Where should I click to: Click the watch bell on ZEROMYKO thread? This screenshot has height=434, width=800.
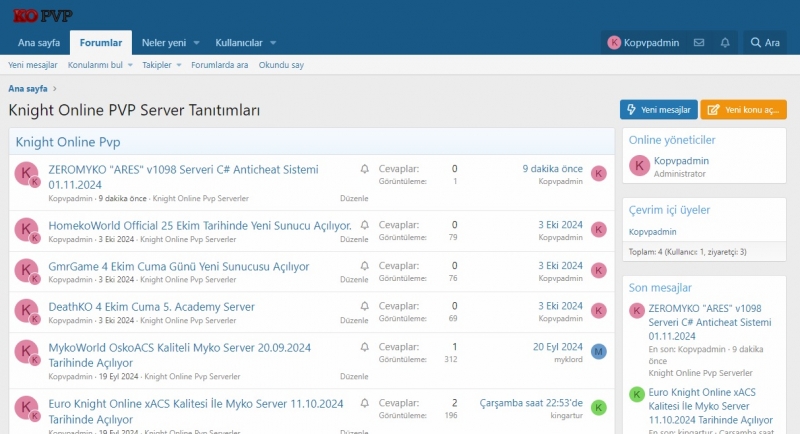364,169
